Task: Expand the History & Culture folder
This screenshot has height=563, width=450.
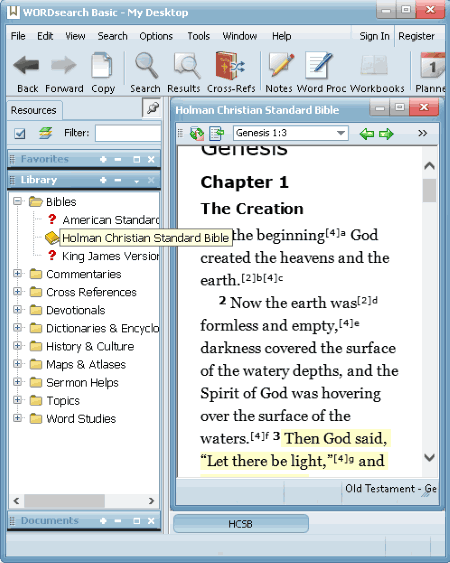Action: [17, 346]
